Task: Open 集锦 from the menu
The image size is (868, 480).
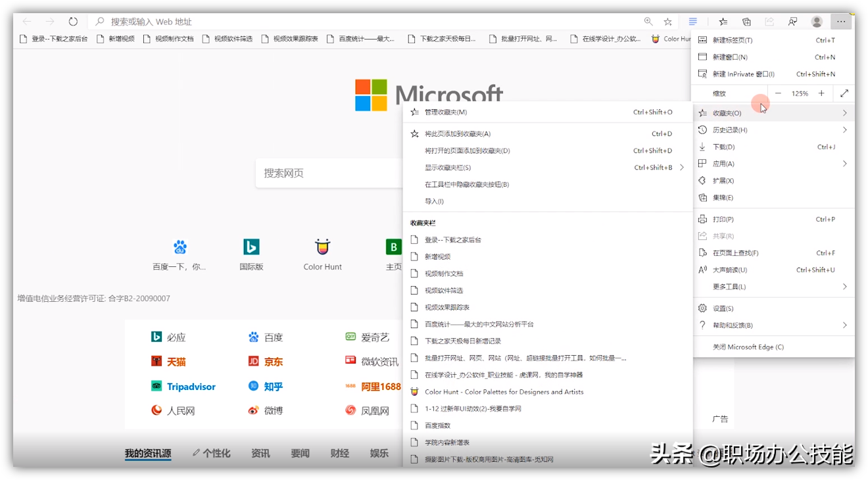Action: 773,198
